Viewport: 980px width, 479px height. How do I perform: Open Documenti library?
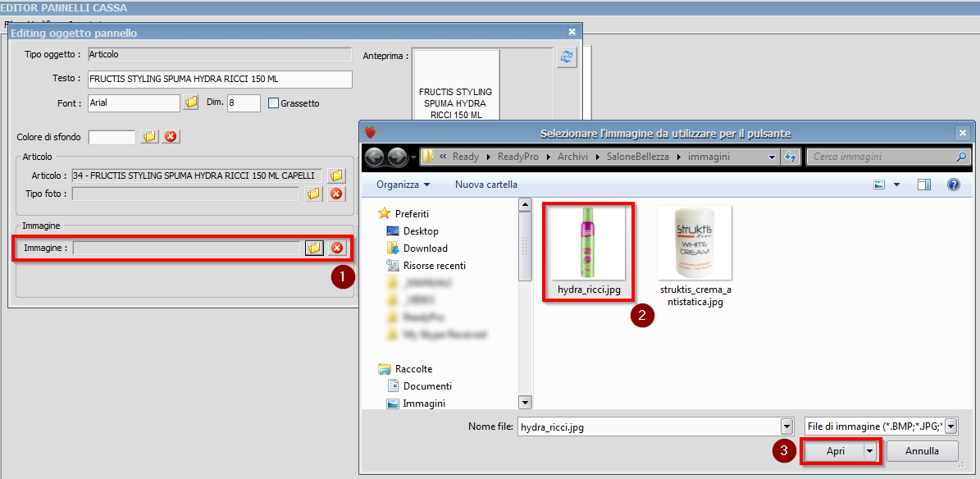pyautogui.click(x=427, y=385)
